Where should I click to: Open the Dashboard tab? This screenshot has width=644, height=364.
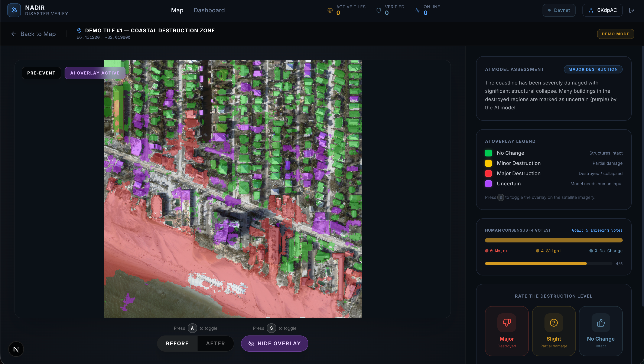pyautogui.click(x=209, y=10)
